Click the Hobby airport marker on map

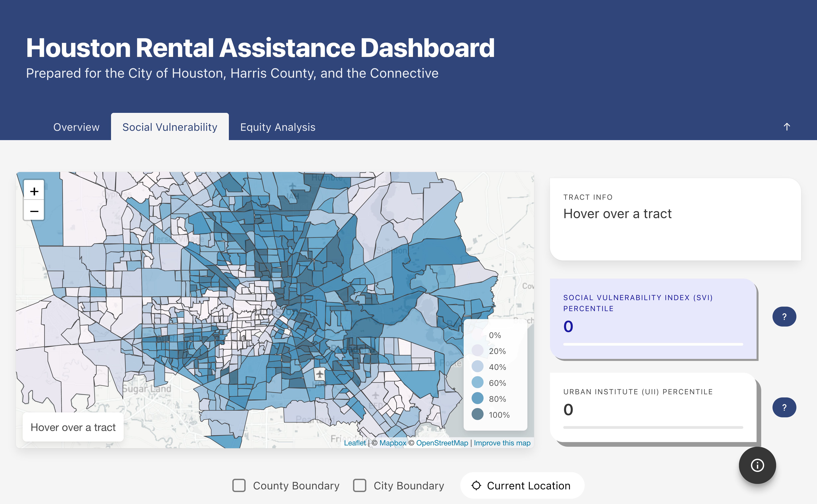pyautogui.click(x=320, y=374)
